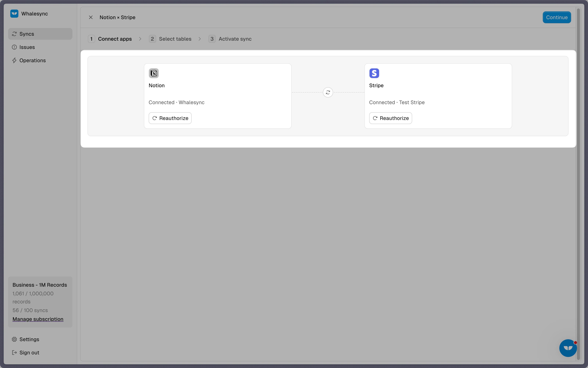Open the Syncs section
The image size is (588, 368).
click(x=40, y=34)
